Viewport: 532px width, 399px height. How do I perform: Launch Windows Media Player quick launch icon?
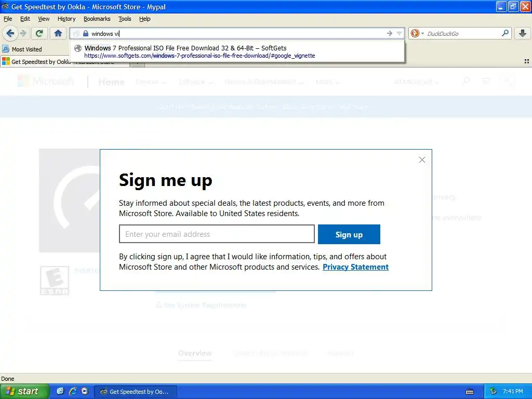[x=85, y=391]
